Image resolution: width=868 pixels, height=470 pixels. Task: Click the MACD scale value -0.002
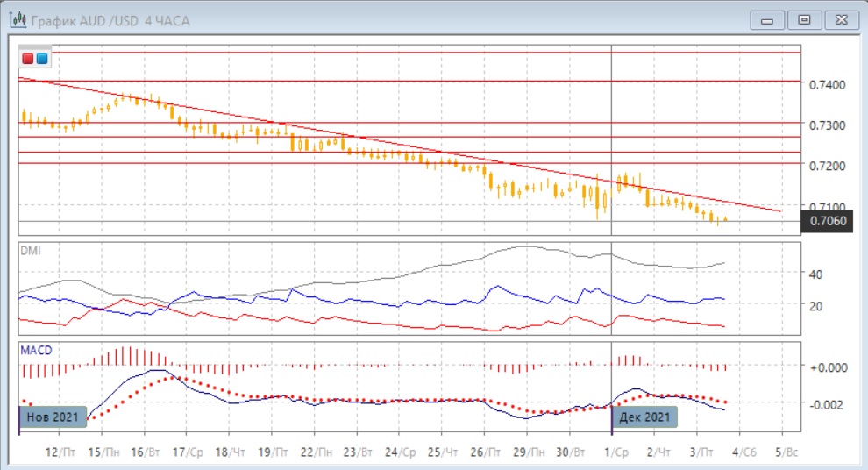point(826,404)
